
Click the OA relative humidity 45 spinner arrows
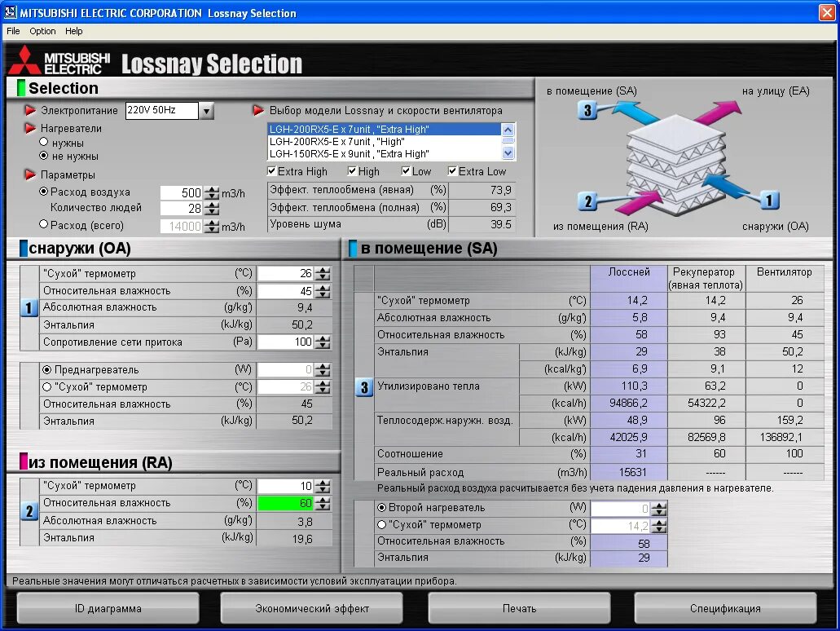pyautogui.click(x=323, y=291)
